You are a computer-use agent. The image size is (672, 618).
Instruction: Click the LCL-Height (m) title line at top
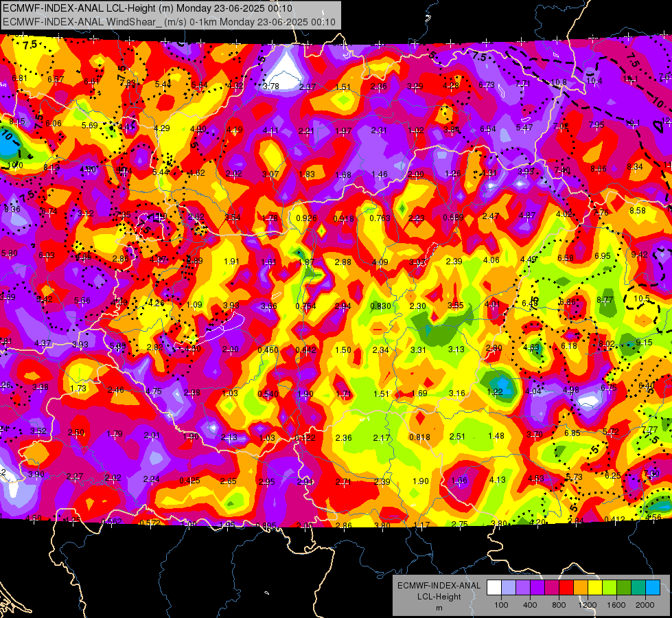coord(148,8)
